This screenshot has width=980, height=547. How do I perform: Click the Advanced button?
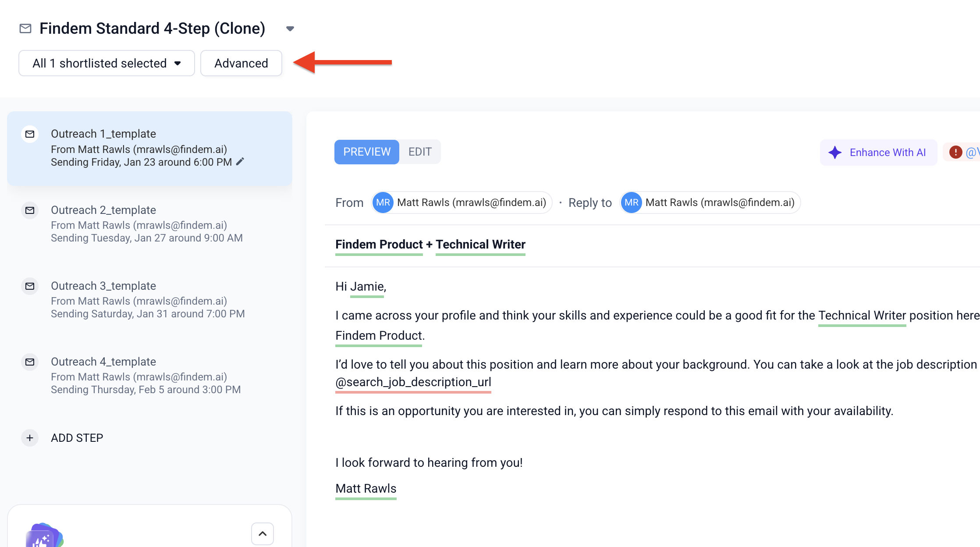[x=241, y=63]
